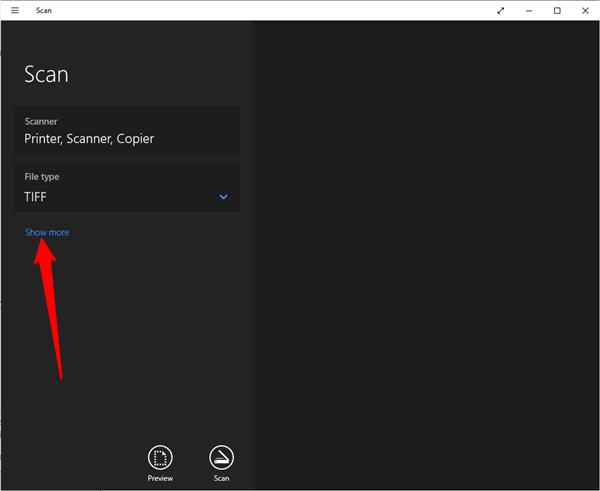600x491 pixels.
Task: Open the hamburger menu
Action: pos(15,10)
